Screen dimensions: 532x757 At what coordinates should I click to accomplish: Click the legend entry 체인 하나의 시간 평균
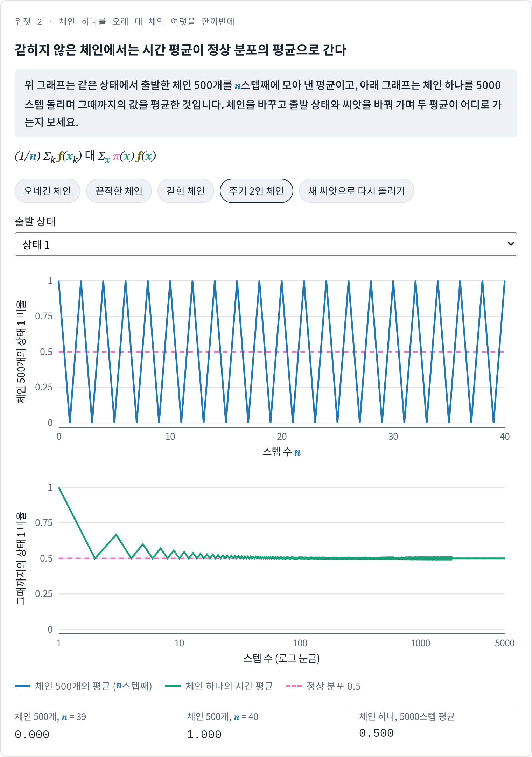219,686
